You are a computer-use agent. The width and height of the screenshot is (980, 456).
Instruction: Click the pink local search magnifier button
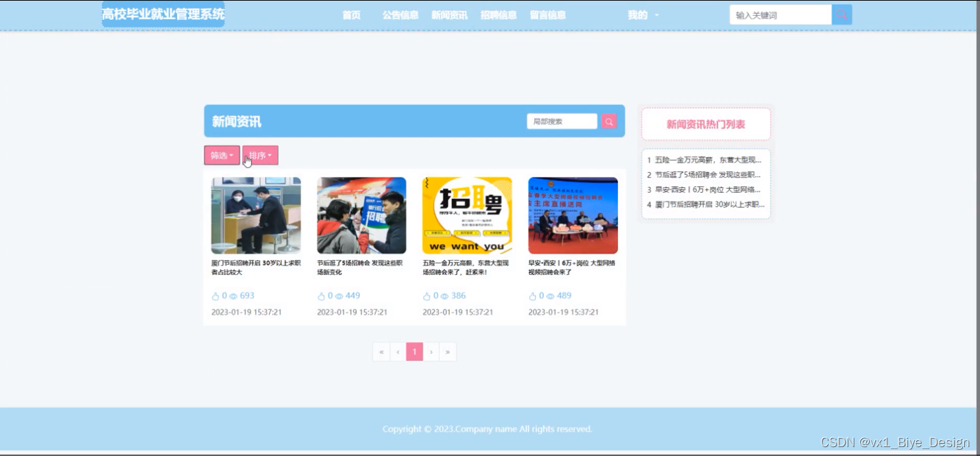tap(609, 121)
